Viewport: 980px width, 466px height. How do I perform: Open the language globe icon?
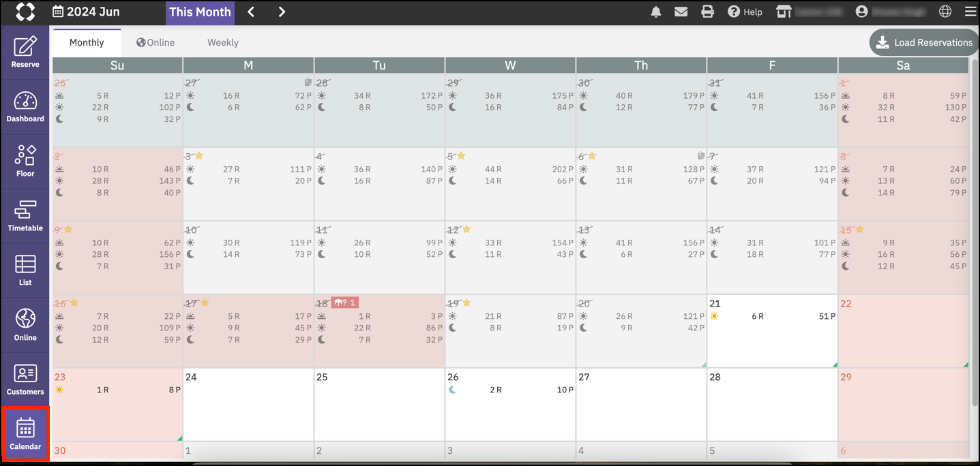tap(945, 12)
